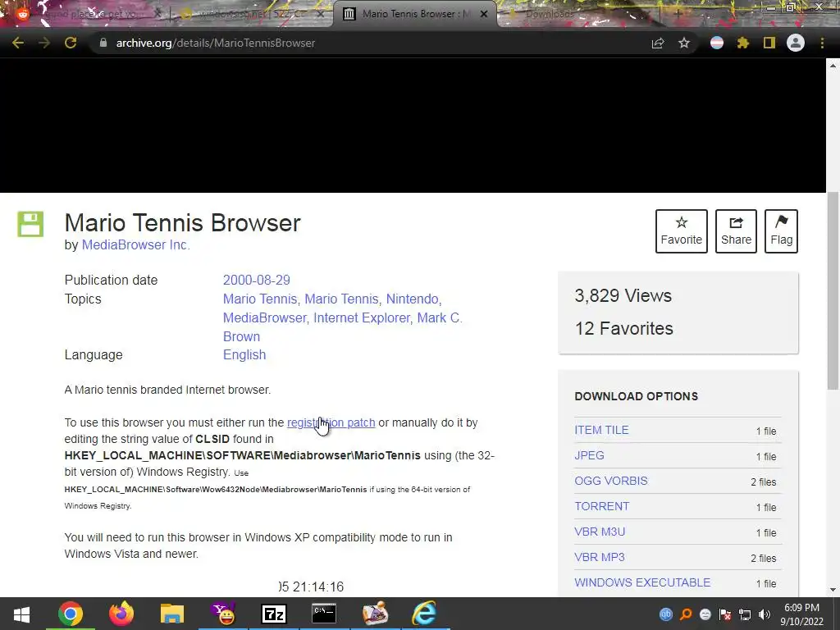This screenshot has height=630, width=840.
Task: Click the striped flag extension icon in toolbar
Action: point(717,43)
